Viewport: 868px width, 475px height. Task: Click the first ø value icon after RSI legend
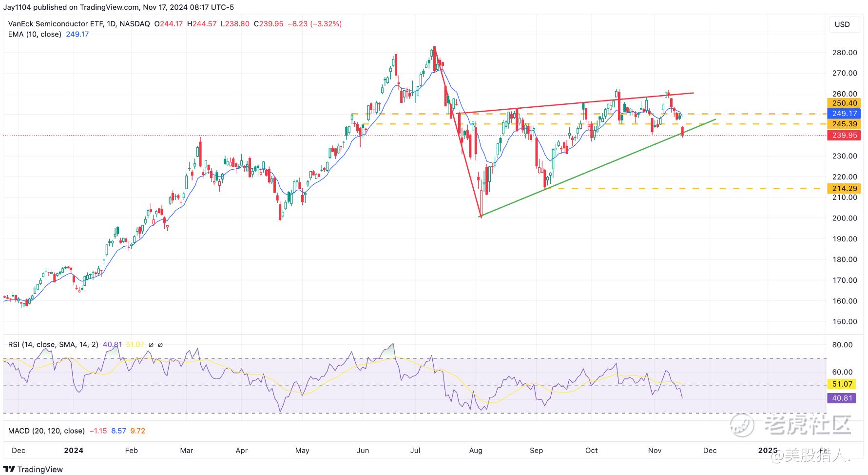coord(151,345)
